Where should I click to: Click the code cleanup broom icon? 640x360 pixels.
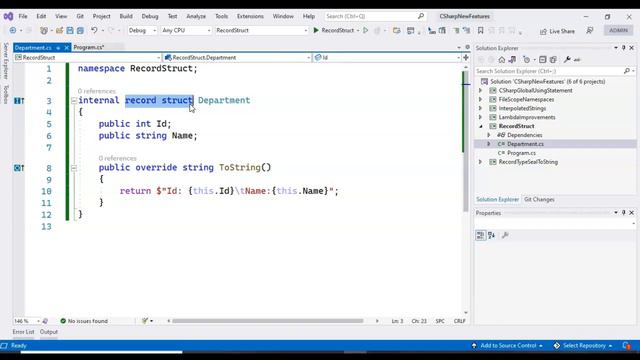click(x=144, y=321)
